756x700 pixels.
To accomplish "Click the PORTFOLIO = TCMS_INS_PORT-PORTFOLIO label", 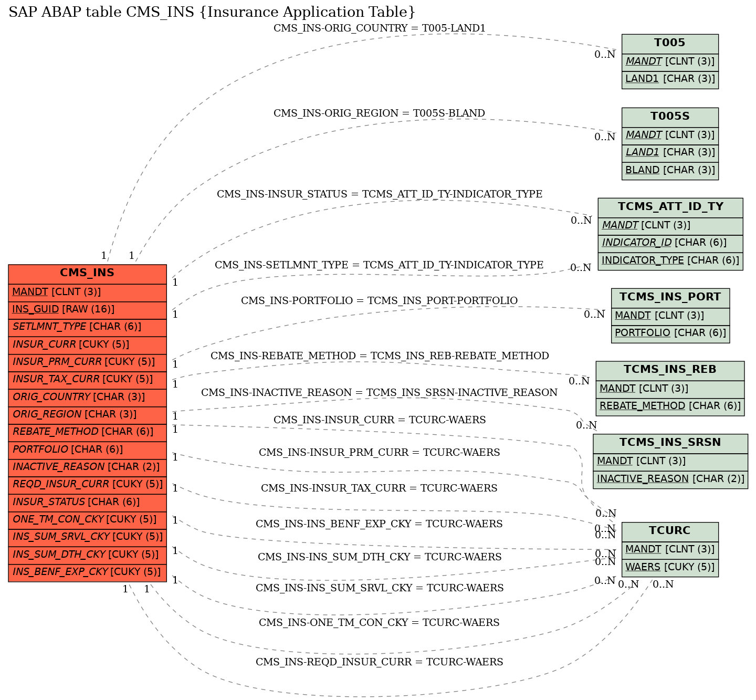I will 380,301.
